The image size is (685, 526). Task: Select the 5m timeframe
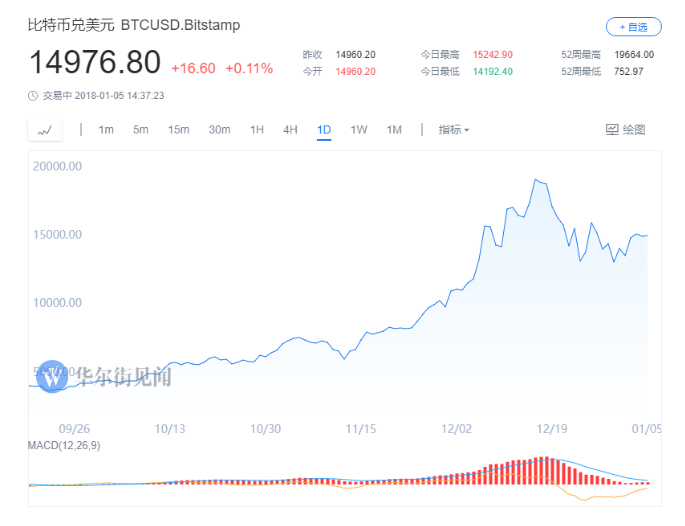coord(141,130)
